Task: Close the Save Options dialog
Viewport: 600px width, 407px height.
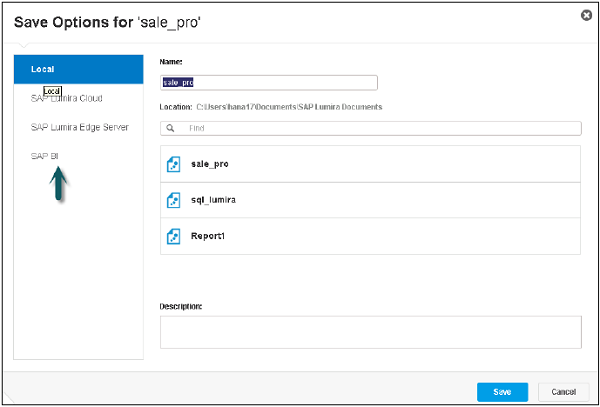Action: [585, 15]
